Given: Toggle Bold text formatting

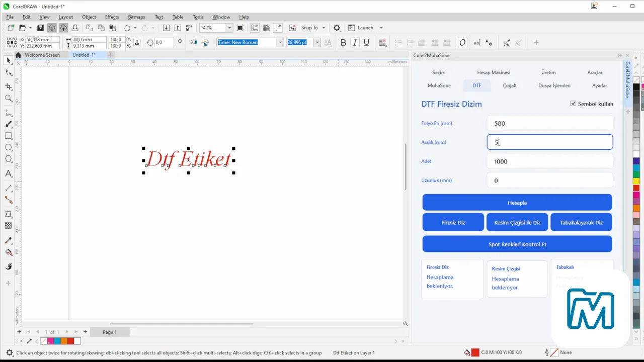Looking at the screenshot, I should click(343, 43).
